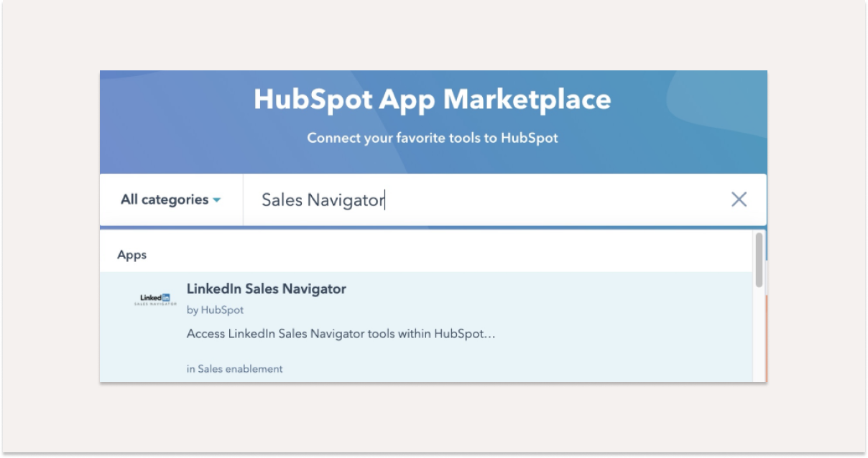Open the LinkedIn Sales Navigator result title
This screenshot has width=868, height=458.
point(266,289)
